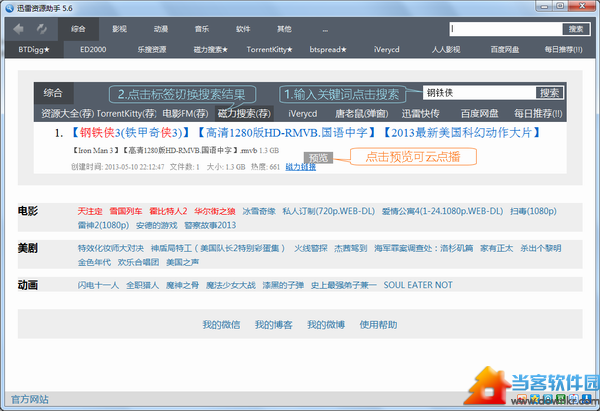Open movie link 冰雪奇缘
The image size is (600, 411).
pos(259,211)
